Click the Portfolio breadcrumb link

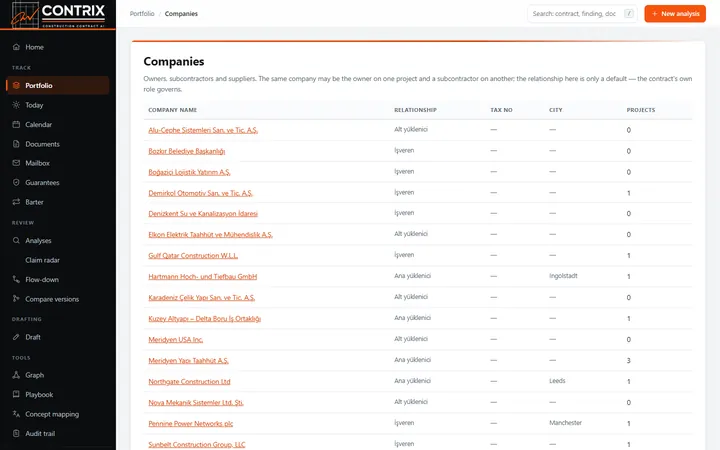click(142, 14)
